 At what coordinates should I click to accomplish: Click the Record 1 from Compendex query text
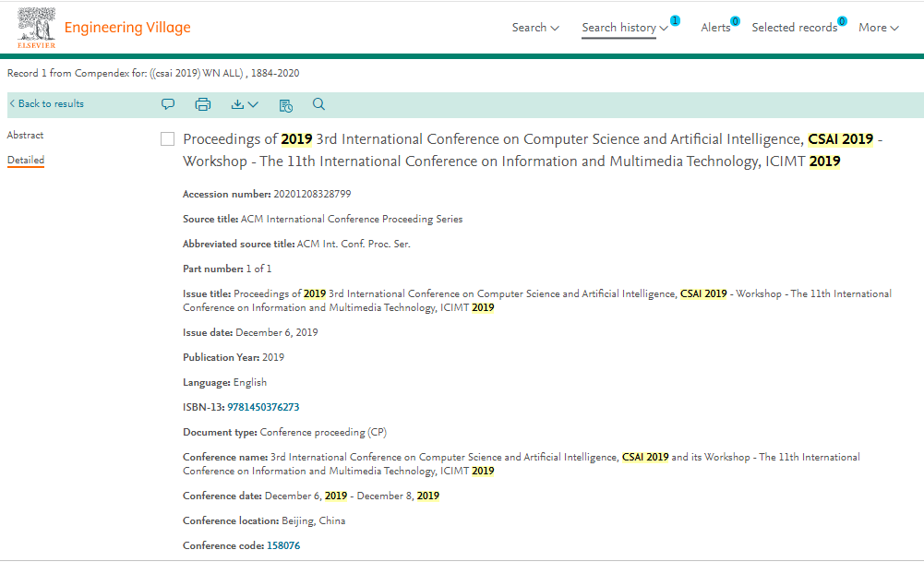tap(153, 73)
